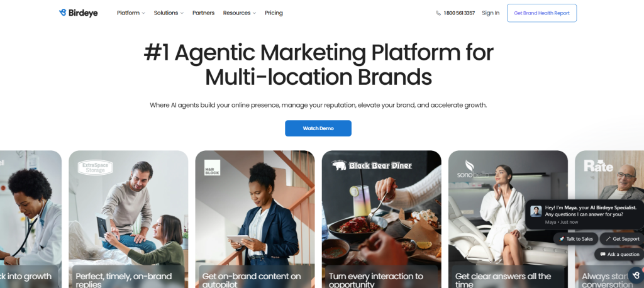Screen dimensions: 644x288
Task: Click the Watch Demo button
Action: [x=318, y=128]
